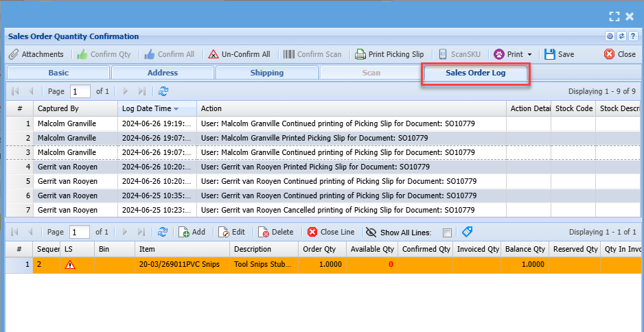Screen dimensions: 644x332
Task: Select the Address tab
Action: click(162, 73)
